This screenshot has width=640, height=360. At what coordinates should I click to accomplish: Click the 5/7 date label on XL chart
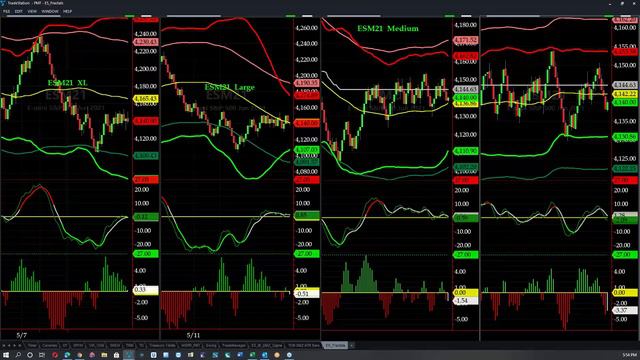tap(22, 335)
